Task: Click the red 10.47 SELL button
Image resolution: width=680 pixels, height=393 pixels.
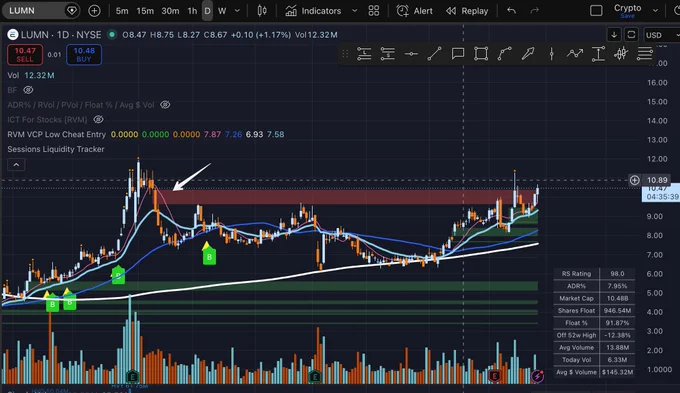Action: pos(25,55)
